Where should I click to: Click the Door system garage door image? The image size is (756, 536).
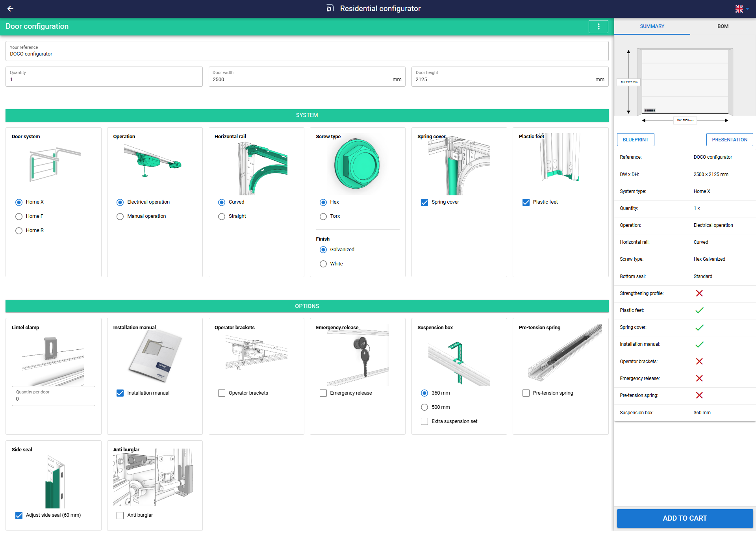tap(54, 165)
